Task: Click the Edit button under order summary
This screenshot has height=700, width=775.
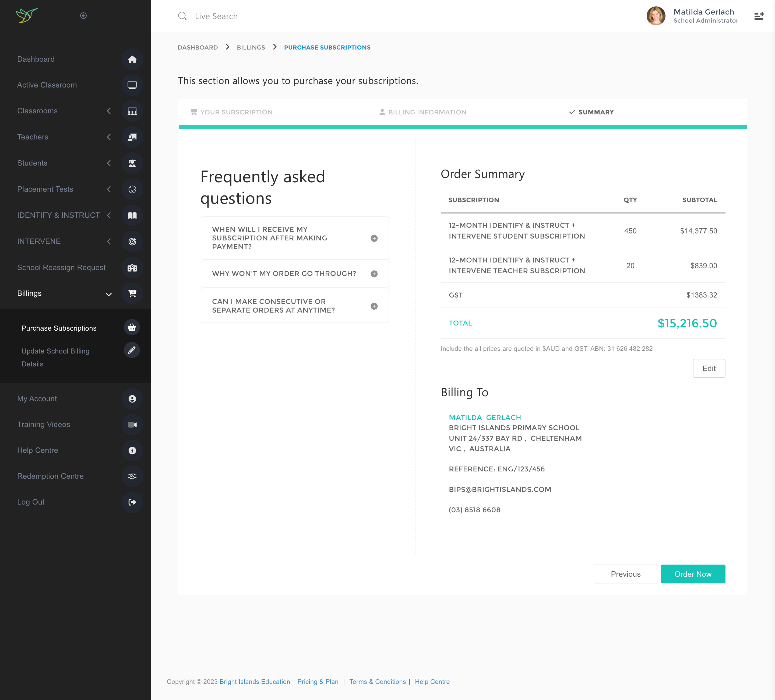Action: [709, 369]
